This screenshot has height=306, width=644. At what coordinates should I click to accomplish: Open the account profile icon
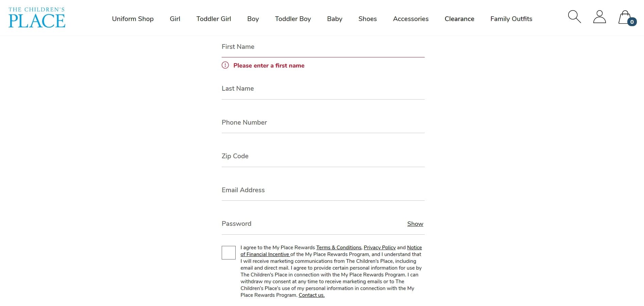coord(599,17)
